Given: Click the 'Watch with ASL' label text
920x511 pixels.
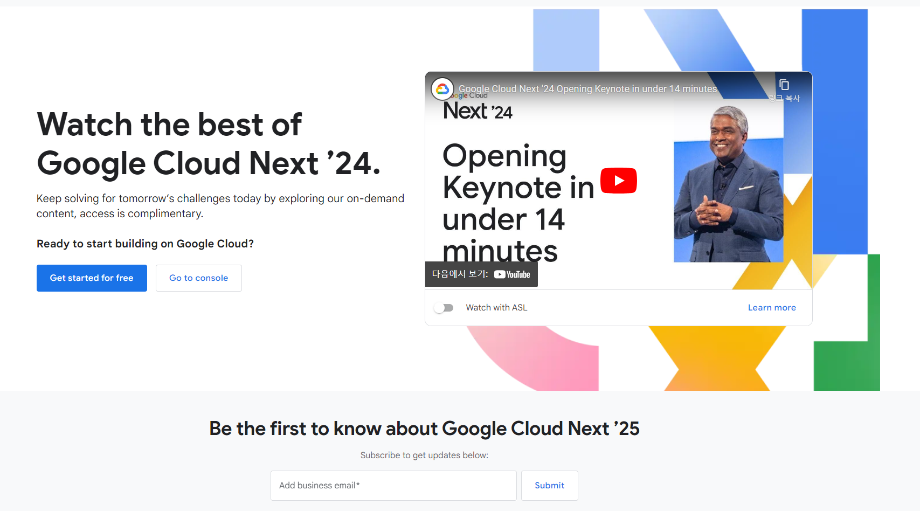Looking at the screenshot, I should tap(496, 308).
